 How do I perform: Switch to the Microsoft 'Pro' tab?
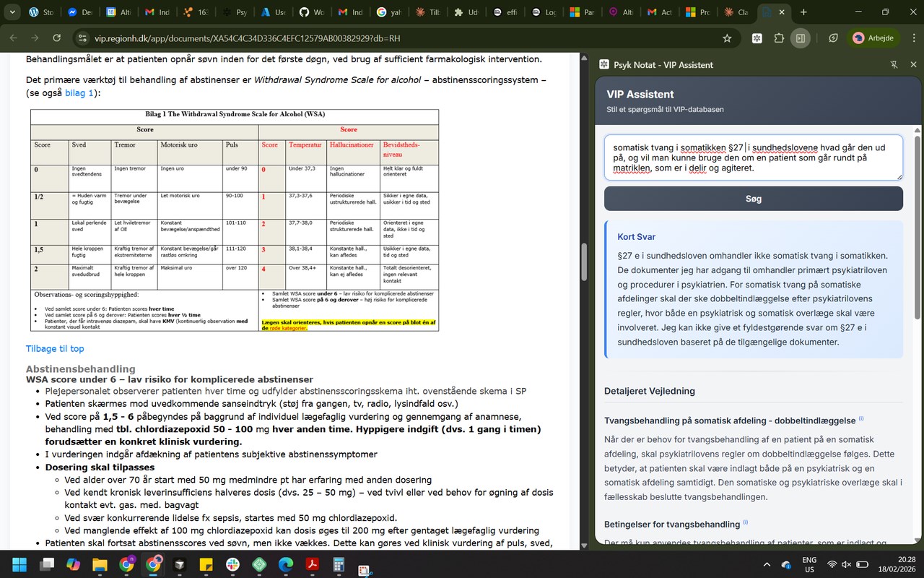(697, 12)
